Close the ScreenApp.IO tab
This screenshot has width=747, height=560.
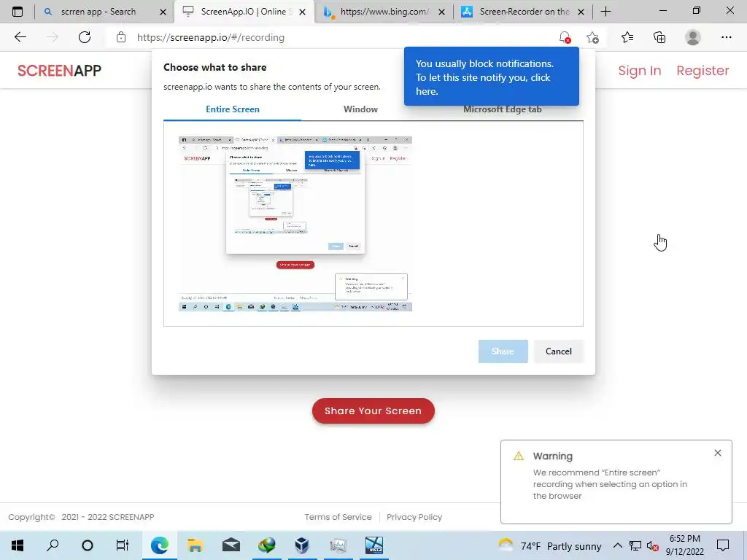(x=302, y=12)
